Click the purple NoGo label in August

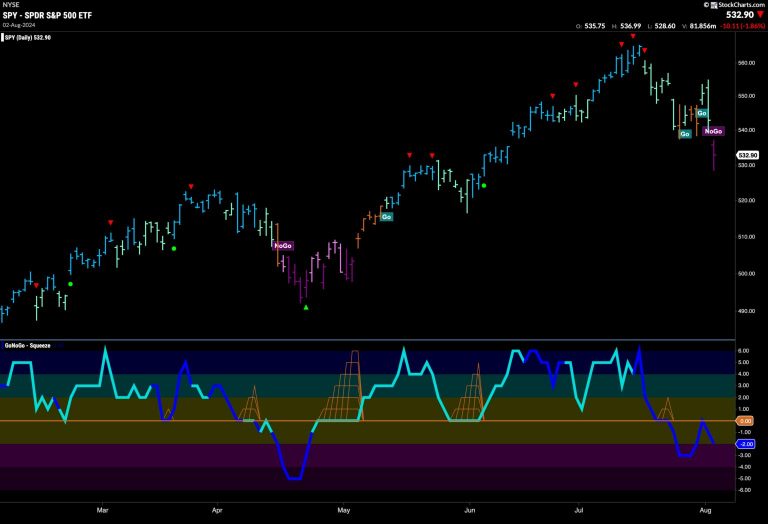tap(713, 131)
